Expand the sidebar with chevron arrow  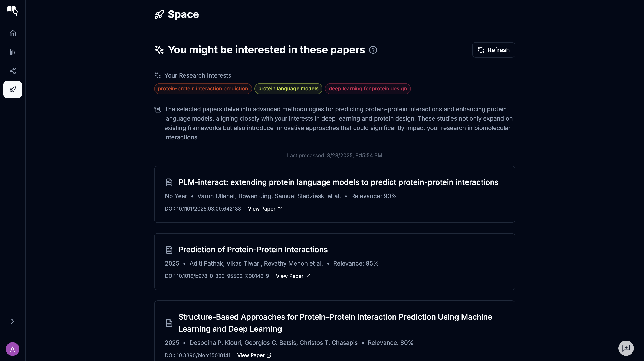[13, 321]
